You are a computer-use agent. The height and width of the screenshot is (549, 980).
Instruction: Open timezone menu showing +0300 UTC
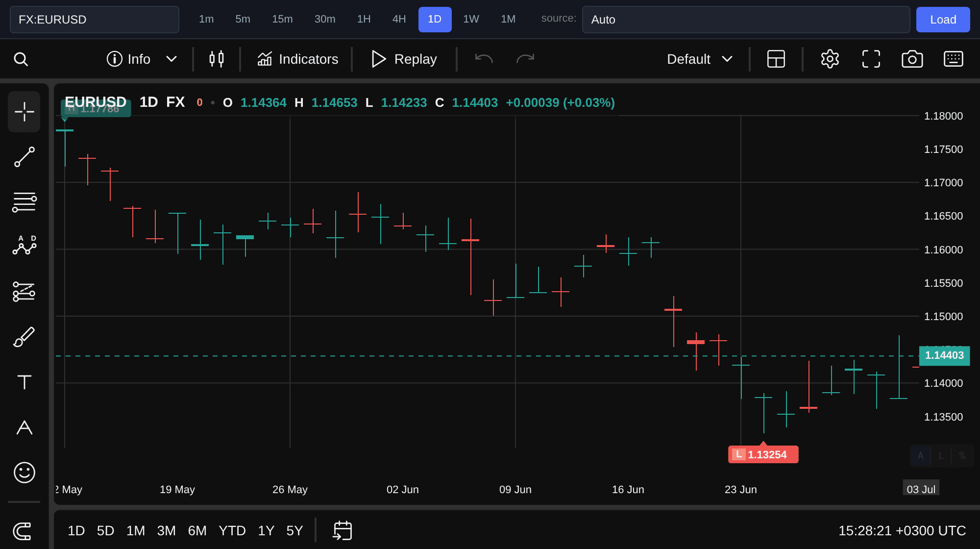pyautogui.click(x=902, y=531)
